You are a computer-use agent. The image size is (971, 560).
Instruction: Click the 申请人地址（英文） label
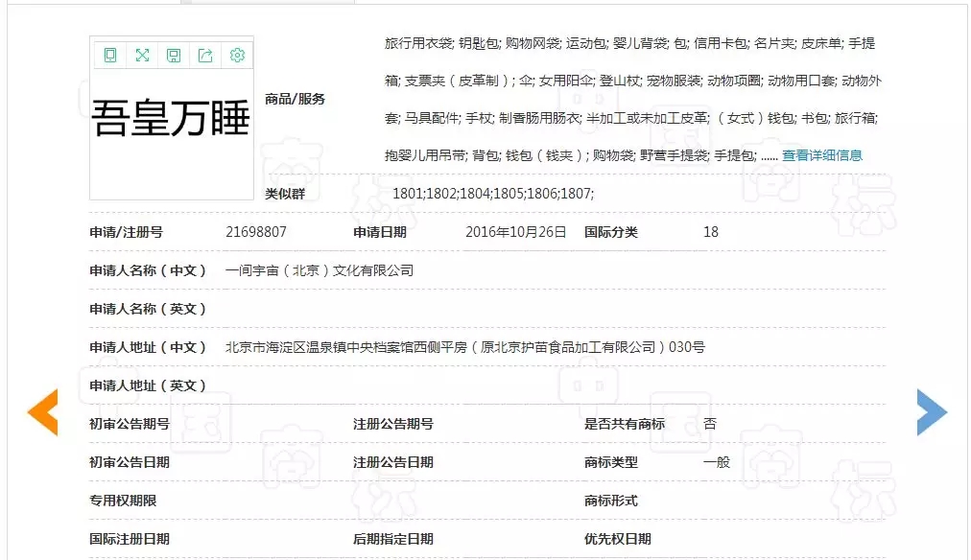tap(148, 385)
